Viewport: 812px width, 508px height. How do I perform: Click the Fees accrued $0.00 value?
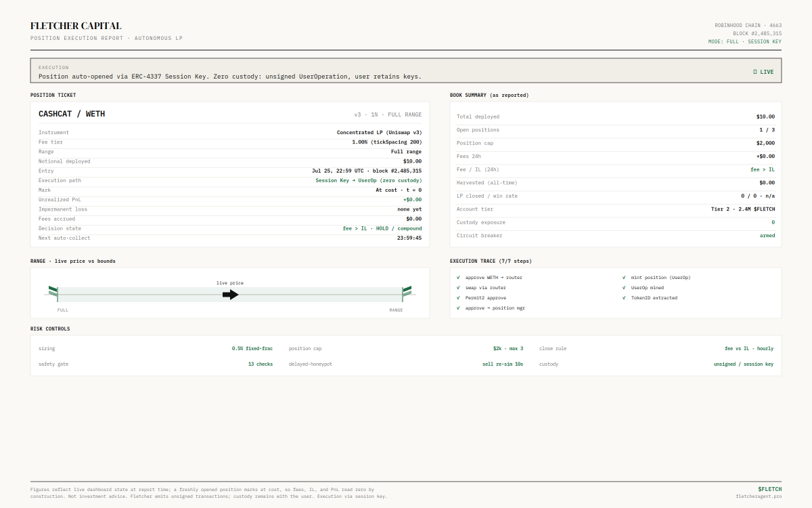pos(413,219)
